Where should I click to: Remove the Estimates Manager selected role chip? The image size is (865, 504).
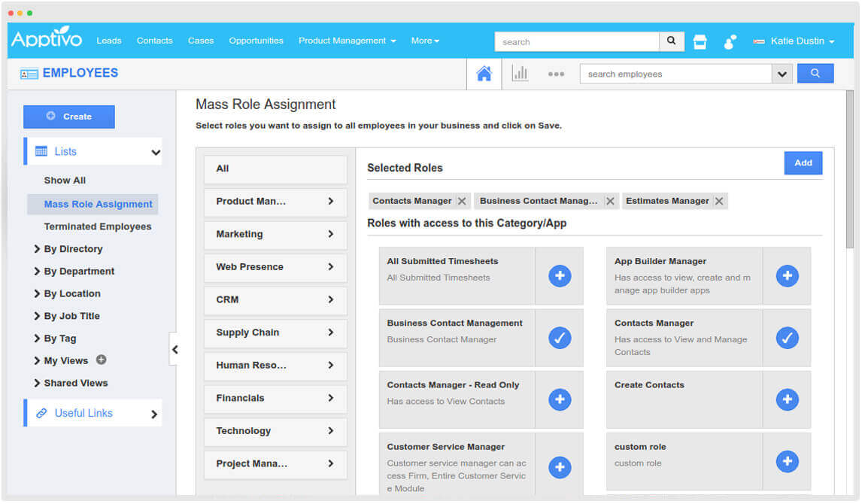pos(718,201)
